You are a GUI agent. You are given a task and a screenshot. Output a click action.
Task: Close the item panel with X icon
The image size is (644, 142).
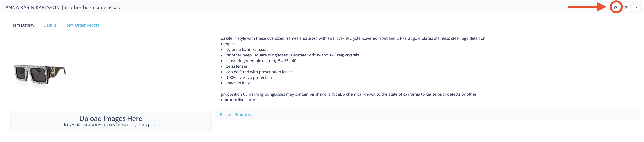coord(626,7)
